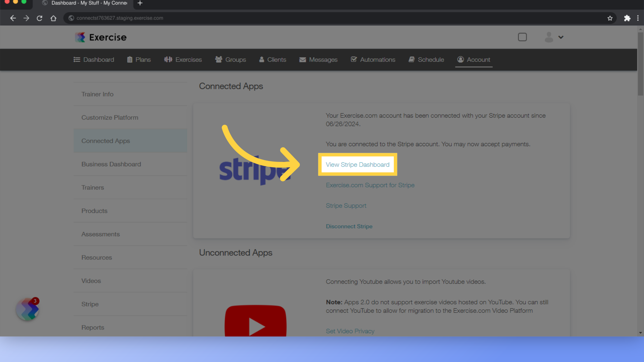Click the YouTube logo thumbnail

[x=256, y=321]
